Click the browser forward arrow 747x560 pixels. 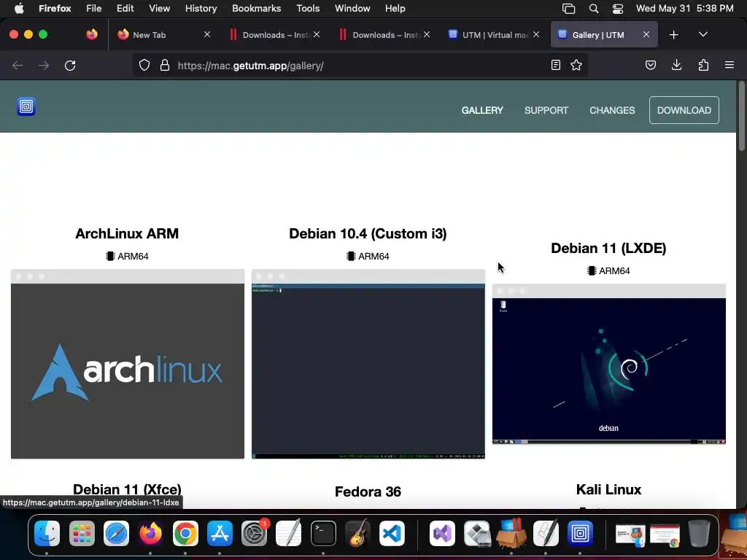43,65
